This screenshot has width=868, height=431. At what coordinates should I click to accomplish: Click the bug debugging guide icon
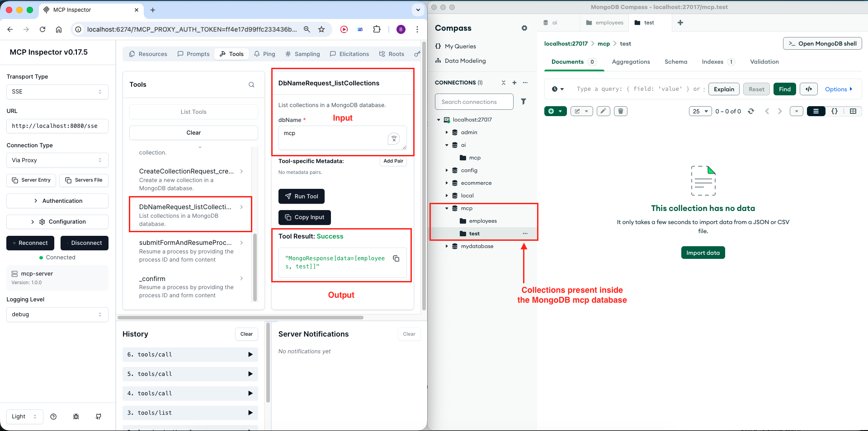click(x=76, y=417)
